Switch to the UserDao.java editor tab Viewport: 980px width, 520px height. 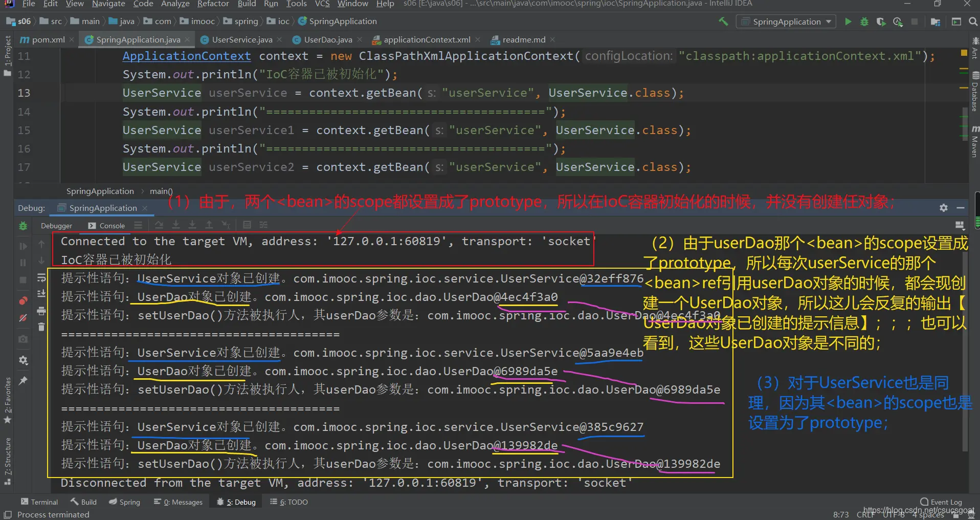point(327,39)
